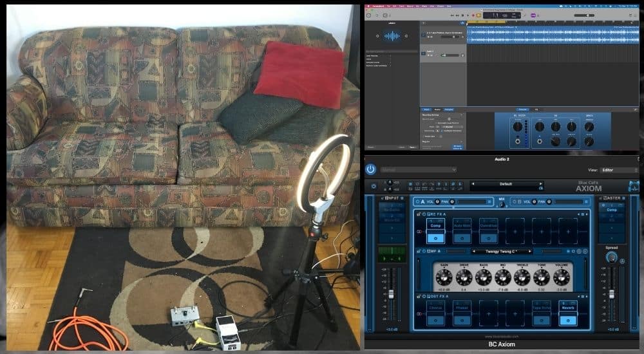Adjust channel A PAN knob

pos(452,201)
